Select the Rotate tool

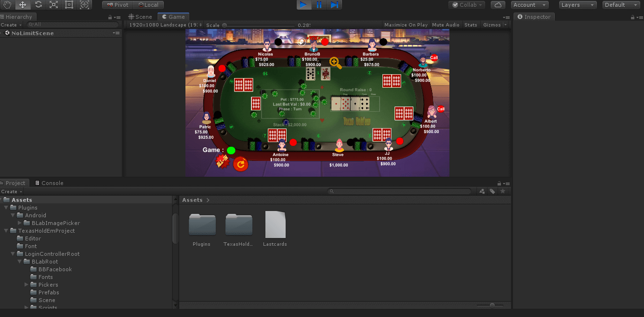[38, 5]
